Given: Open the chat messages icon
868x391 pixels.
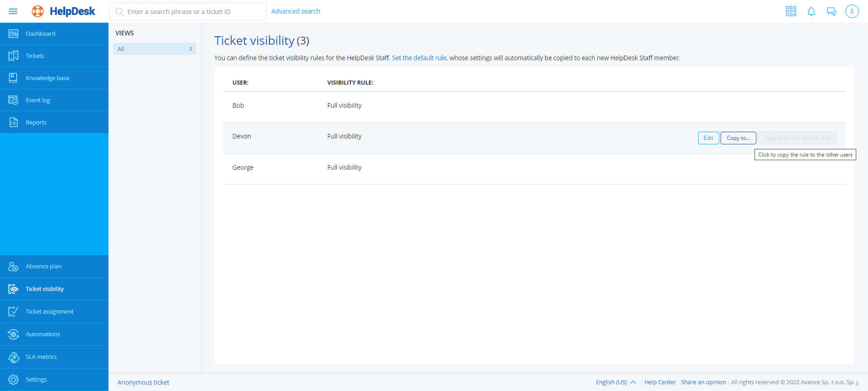Looking at the screenshot, I should click(831, 11).
